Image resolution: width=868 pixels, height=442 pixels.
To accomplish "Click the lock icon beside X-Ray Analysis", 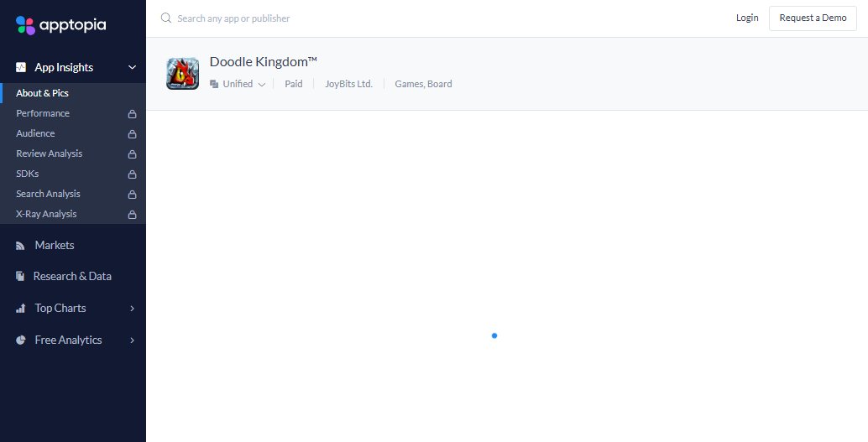I will pyautogui.click(x=133, y=214).
